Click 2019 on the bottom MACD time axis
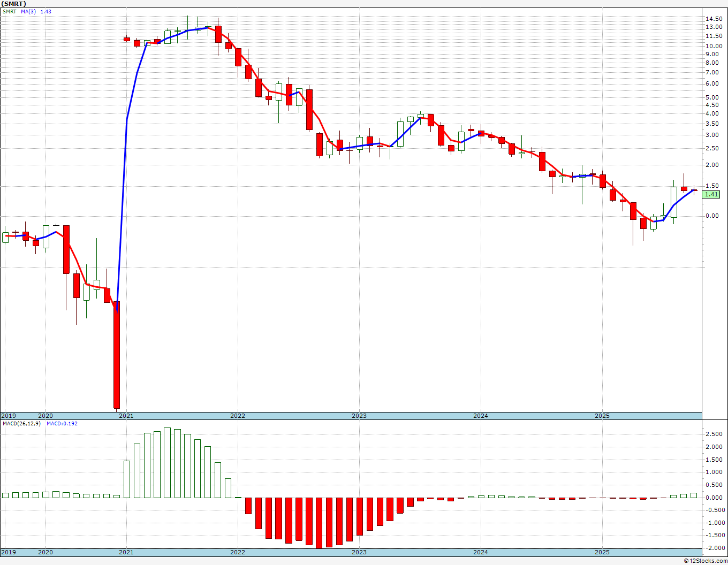This screenshot has height=565, width=728. click(x=9, y=552)
